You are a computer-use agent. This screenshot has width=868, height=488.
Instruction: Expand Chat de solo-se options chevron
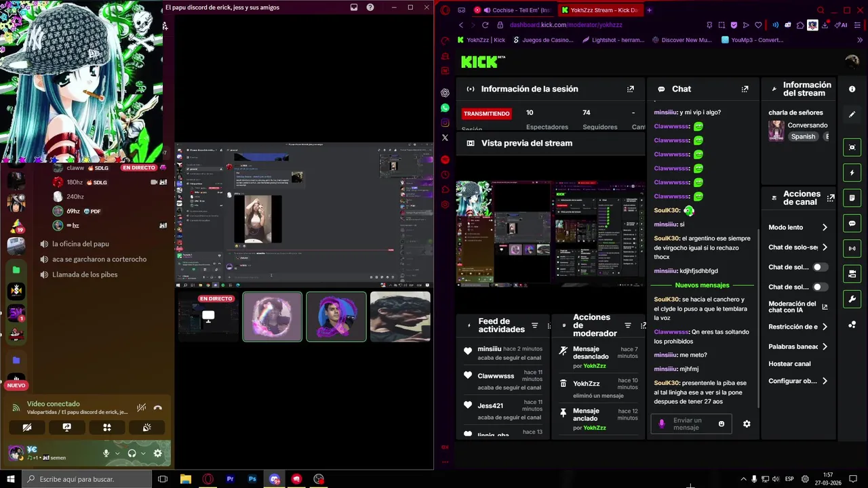coord(825,247)
